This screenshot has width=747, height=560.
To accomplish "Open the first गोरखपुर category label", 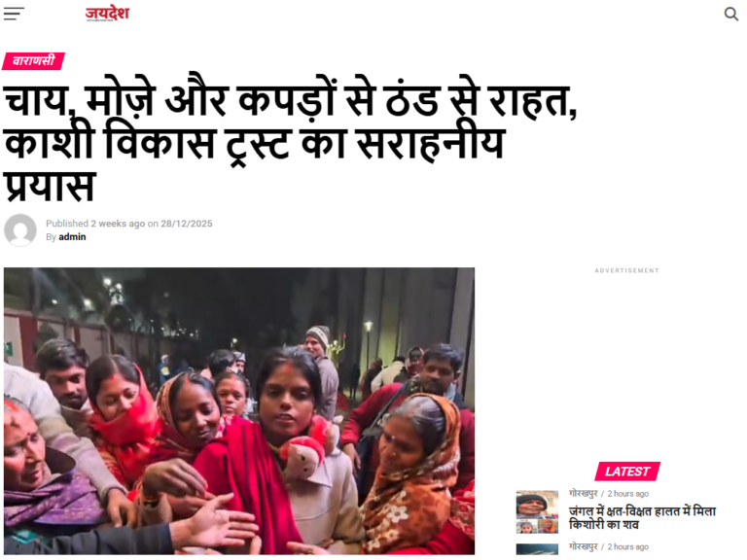I will (584, 493).
